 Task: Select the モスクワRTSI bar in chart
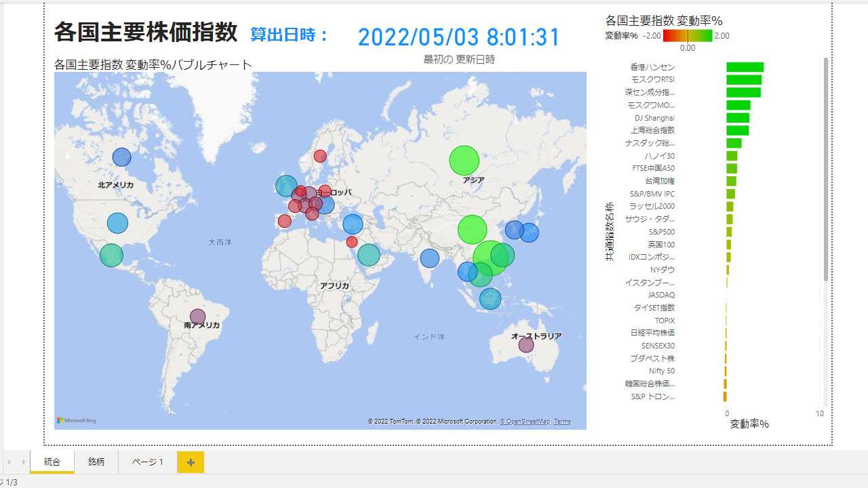[743, 80]
